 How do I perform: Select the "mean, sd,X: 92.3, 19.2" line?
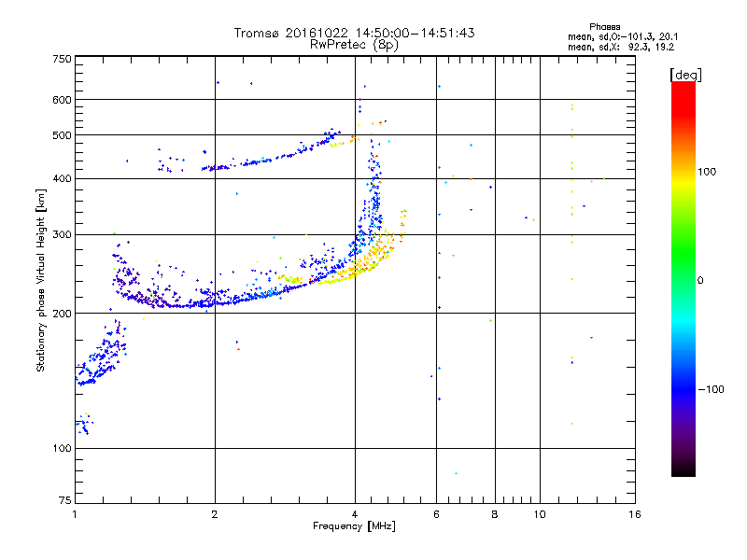pos(621,47)
